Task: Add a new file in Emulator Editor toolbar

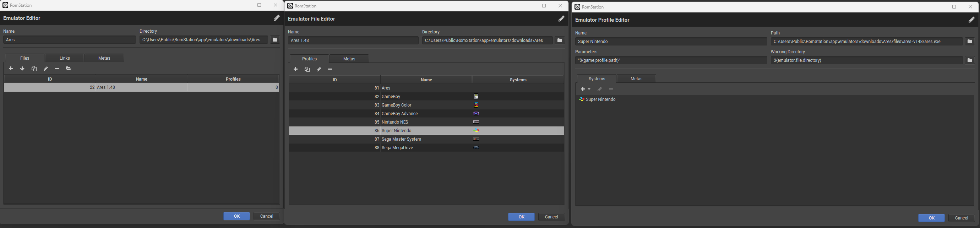Action: point(11,69)
